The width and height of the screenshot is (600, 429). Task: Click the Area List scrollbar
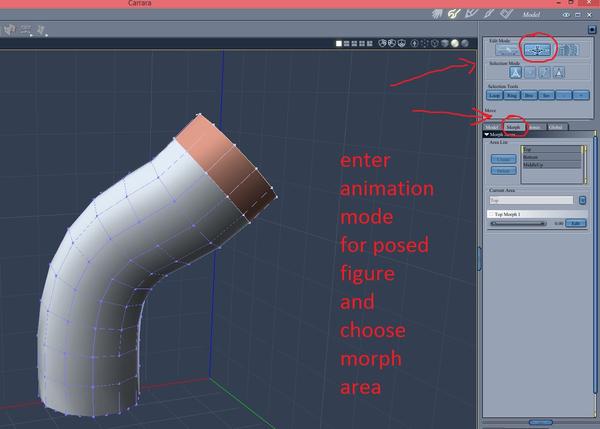coord(584,165)
